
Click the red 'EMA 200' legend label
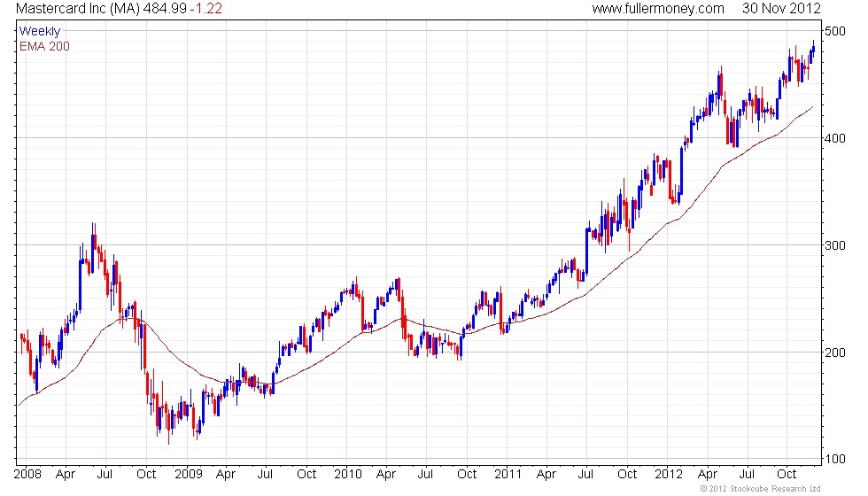pos(44,46)
